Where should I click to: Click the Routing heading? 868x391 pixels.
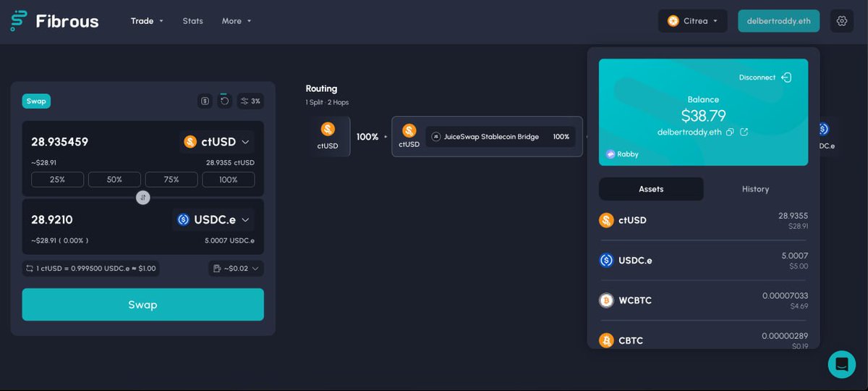(x=321, y=88)
